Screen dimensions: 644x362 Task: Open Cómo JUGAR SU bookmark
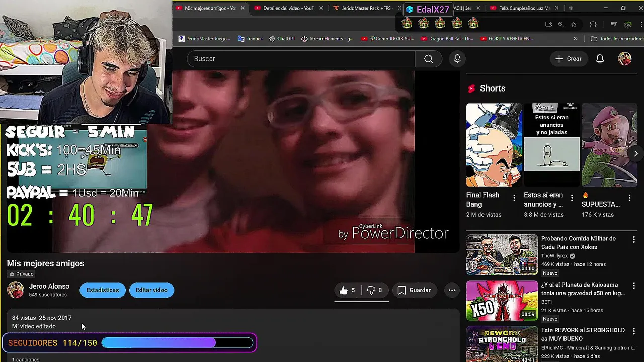pos(387,39)
